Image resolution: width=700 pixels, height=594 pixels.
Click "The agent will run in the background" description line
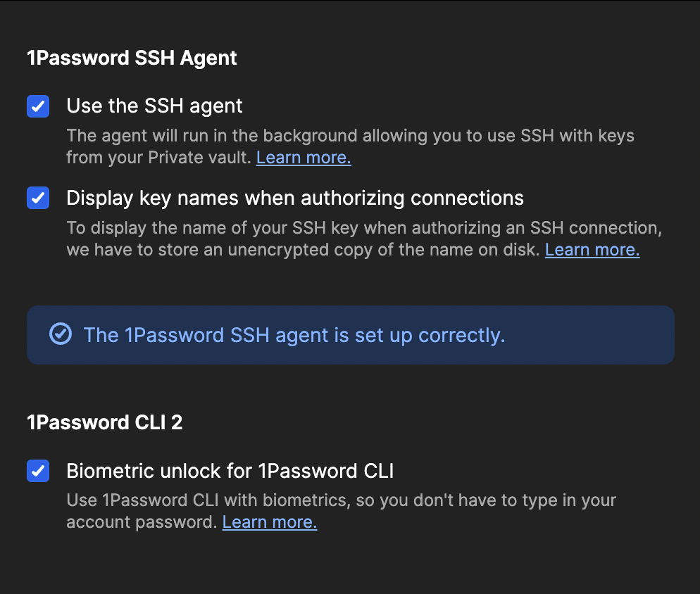point(350,136)
